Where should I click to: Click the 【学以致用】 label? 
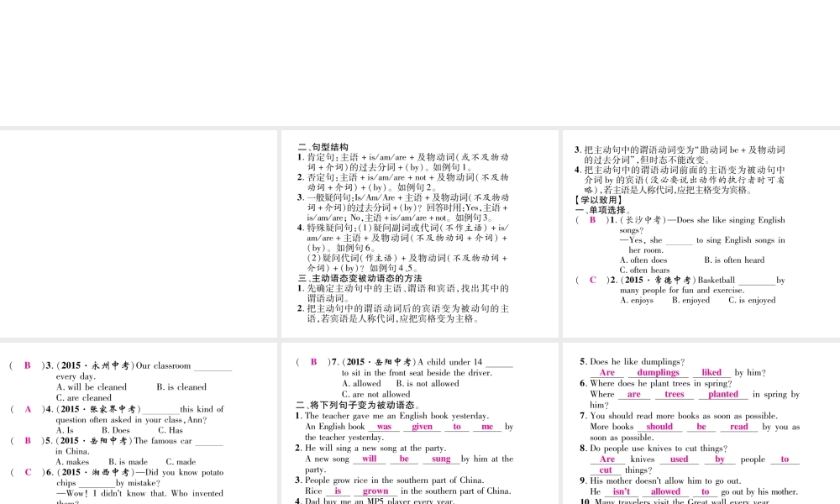click(598, 200)
